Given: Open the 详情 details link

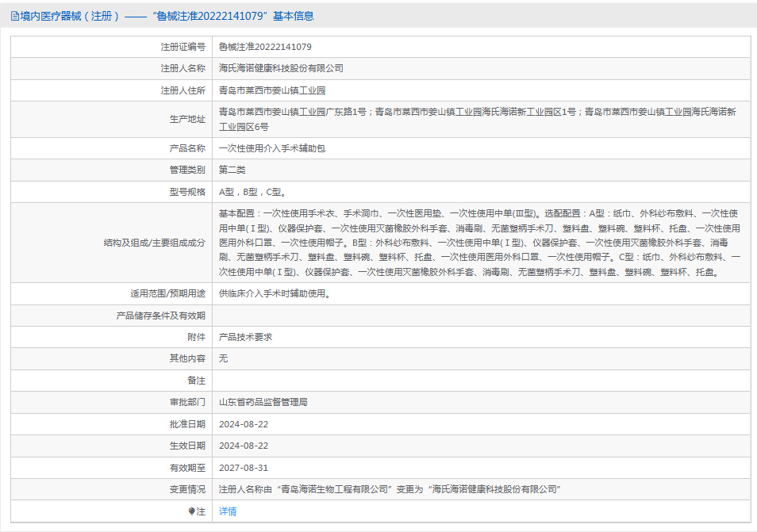Looking at the screenshot, I should [228, 511].
